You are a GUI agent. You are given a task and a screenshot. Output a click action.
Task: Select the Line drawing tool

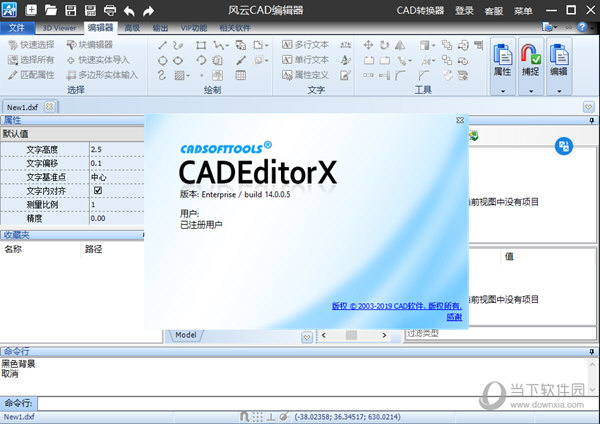click(162, 45)
